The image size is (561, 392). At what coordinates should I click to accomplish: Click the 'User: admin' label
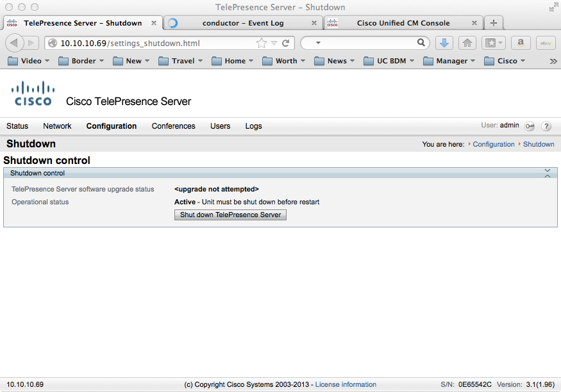pyautogui.click(x=500, y=125)
